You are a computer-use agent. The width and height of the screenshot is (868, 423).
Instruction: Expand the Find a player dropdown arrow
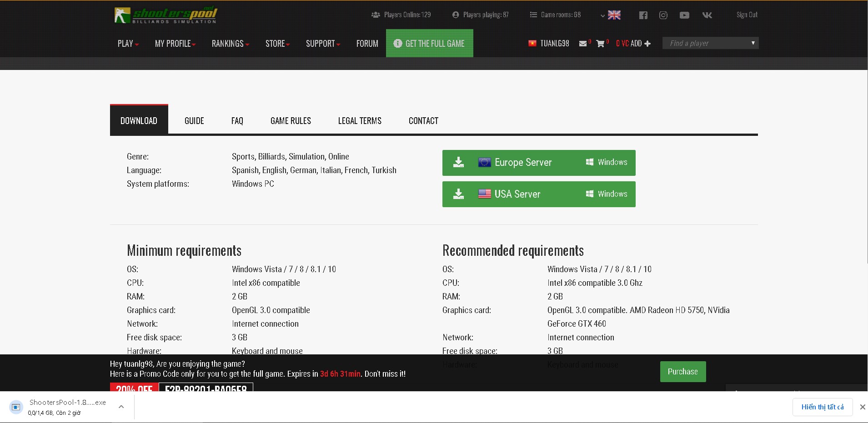click(x=753, y=43)
